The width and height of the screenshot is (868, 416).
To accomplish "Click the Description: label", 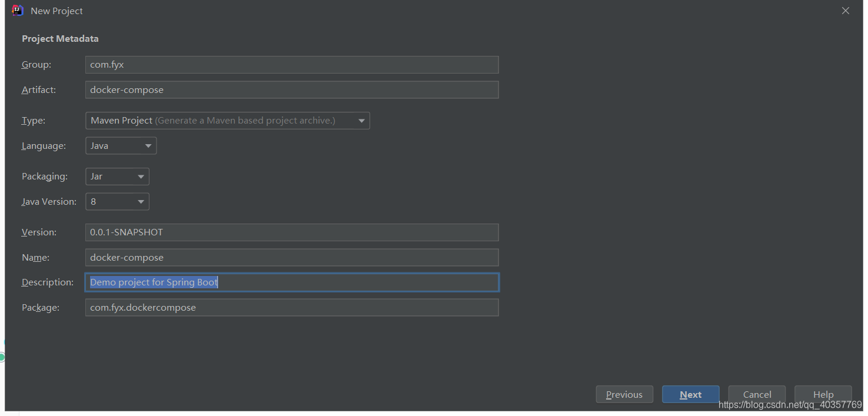I will (48, 282).
